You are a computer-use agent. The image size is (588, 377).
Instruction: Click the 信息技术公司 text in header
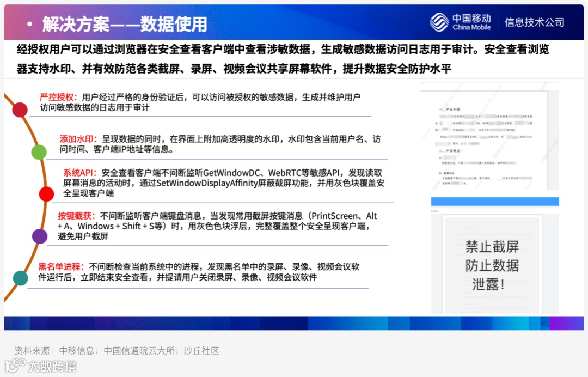pyautogui.click(x=535, y=22)
